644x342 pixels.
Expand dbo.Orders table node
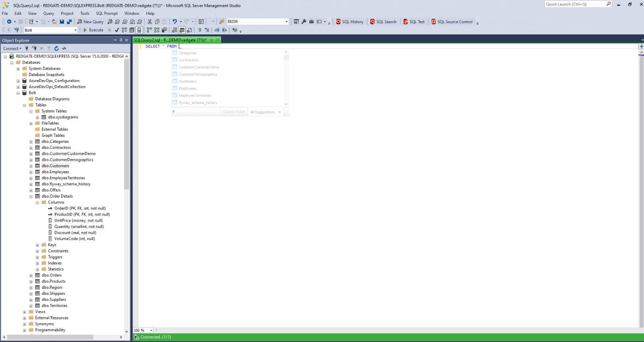coord(31,276)
